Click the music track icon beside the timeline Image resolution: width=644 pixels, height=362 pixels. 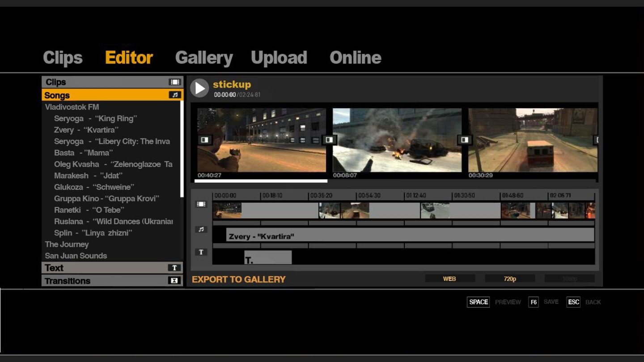pos(201,229)
